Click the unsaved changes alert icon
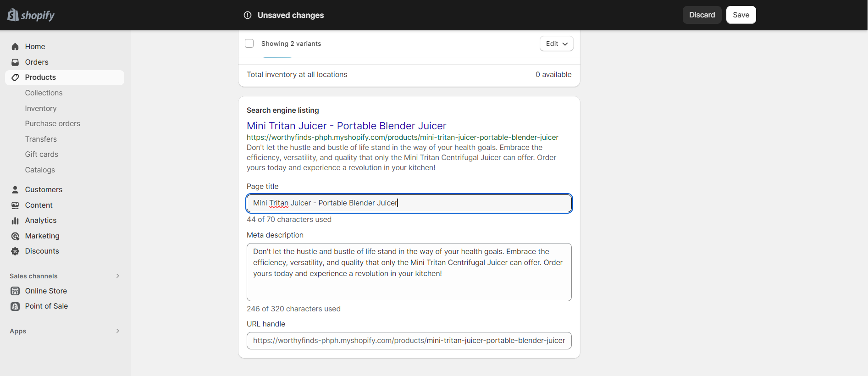Image resolution: width=868 pixels, height=376 pixels. point(248,15)
